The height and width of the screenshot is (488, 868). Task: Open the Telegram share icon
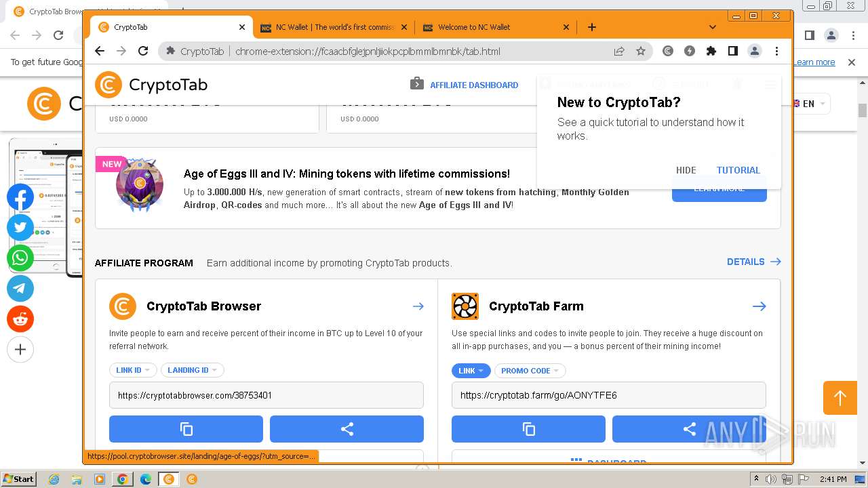20,289
